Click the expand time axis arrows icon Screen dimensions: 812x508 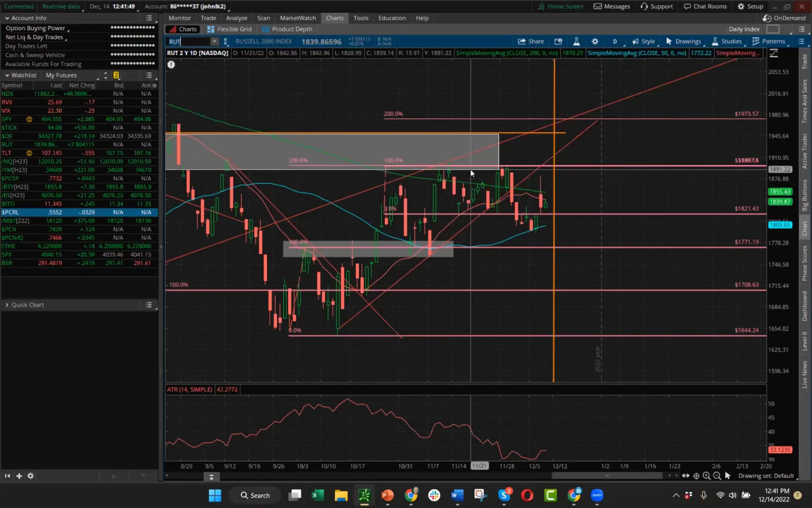click(686, 476)
